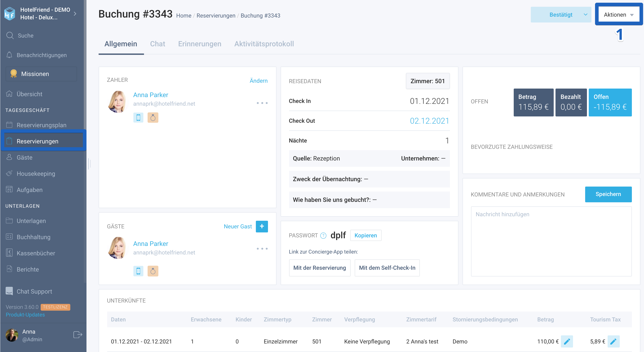Click Home in the breadcrumb
The height and width of the screenshot is (352, 644).
pyautogui.click(x=184, y=16)
